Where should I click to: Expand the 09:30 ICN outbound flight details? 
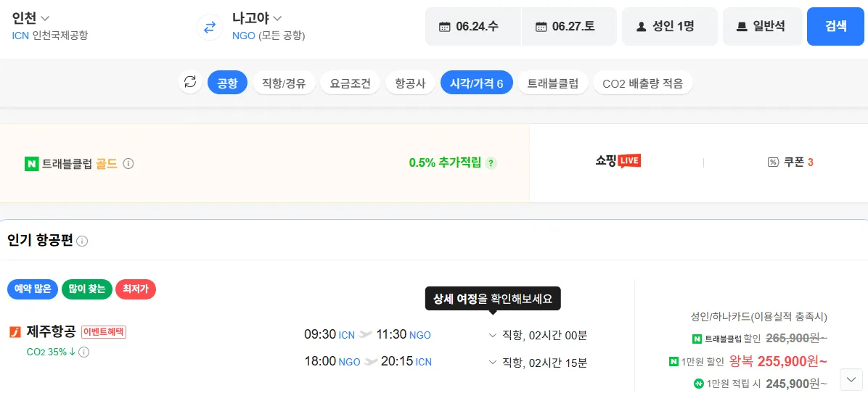tap(493, 335)
